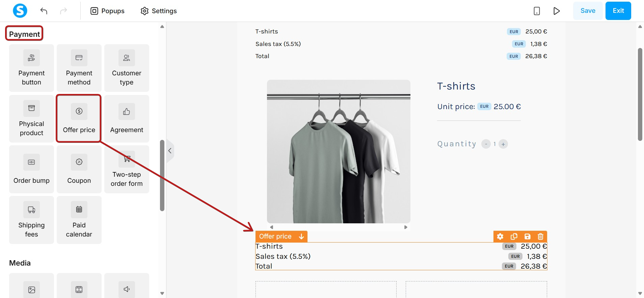
Task: Click the Media section heading
Action: pos(20,263)
